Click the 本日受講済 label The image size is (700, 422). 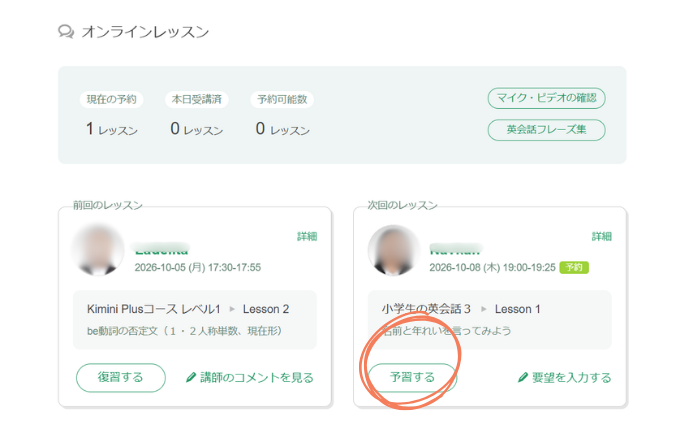[197, 99]
